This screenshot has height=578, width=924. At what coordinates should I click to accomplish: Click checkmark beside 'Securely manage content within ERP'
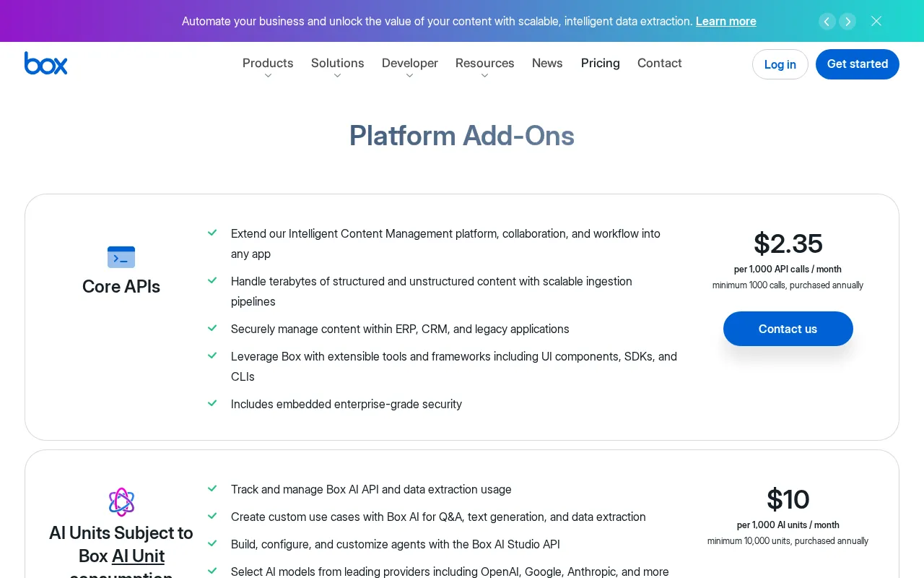212,328
